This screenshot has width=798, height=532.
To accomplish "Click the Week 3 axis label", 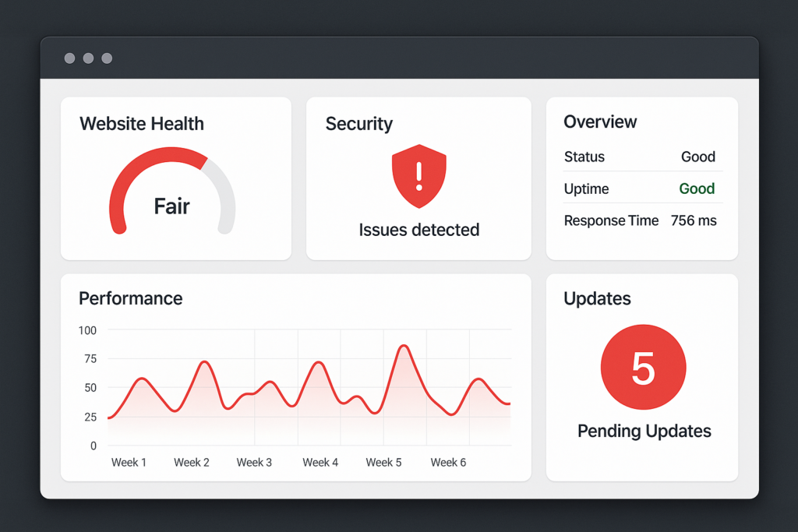I will pyautogui.click(x=254, y=462).
